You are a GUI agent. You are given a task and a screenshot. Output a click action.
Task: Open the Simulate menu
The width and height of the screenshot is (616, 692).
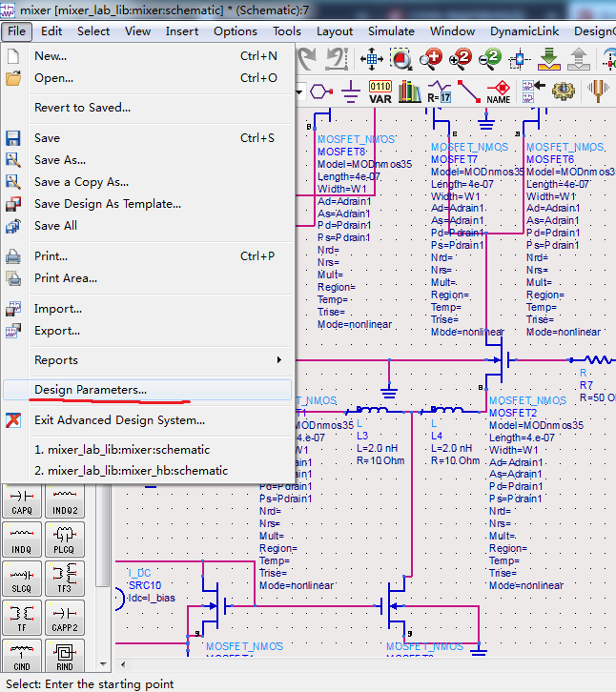pyautogui.click(x=391, y=31)
